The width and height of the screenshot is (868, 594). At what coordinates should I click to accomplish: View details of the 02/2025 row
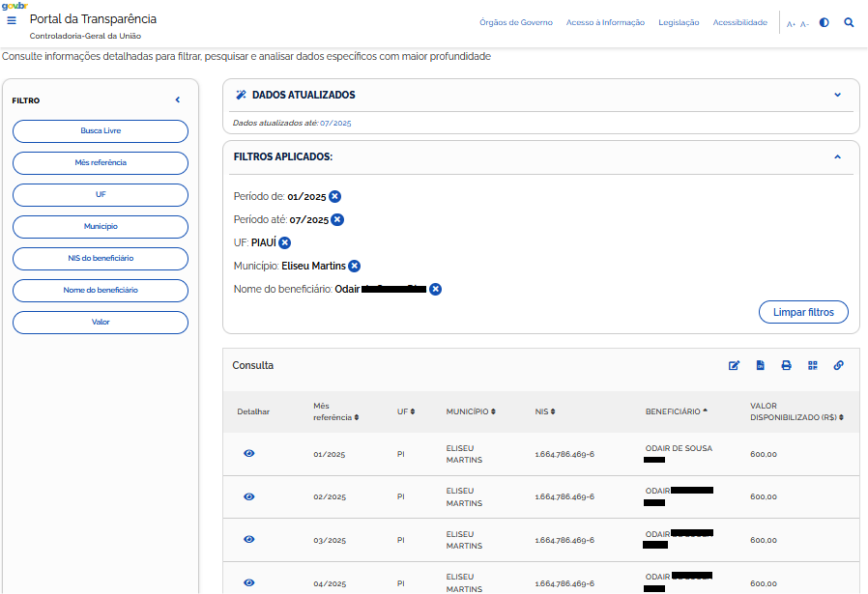pos(249,496)
